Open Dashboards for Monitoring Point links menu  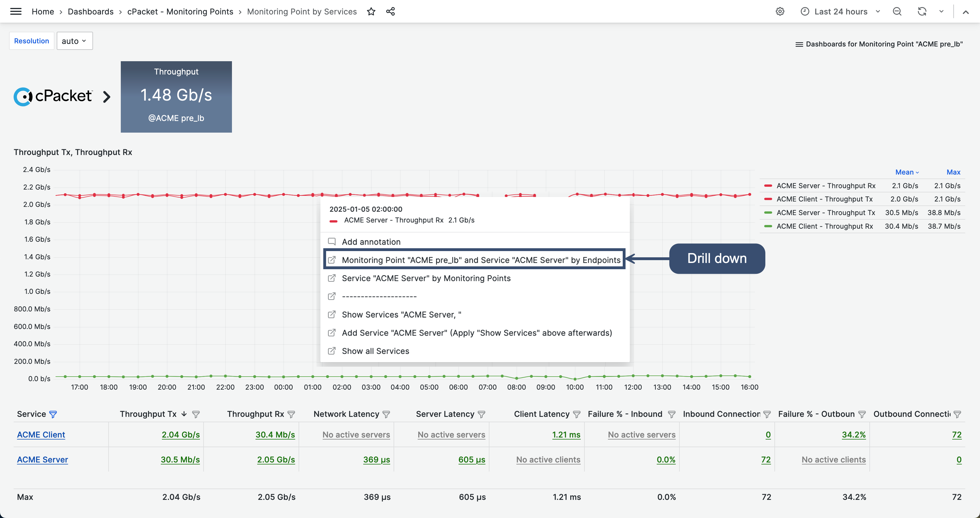[x=879, y=44]
